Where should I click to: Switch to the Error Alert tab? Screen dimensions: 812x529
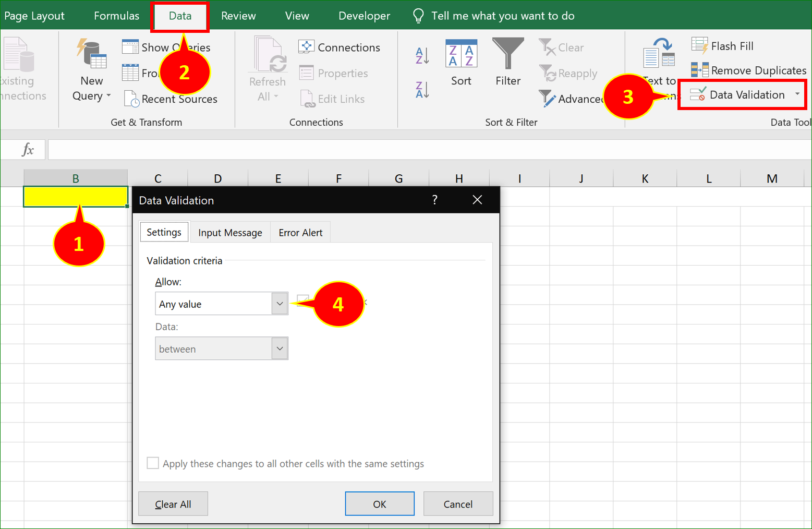pos(300,232)
